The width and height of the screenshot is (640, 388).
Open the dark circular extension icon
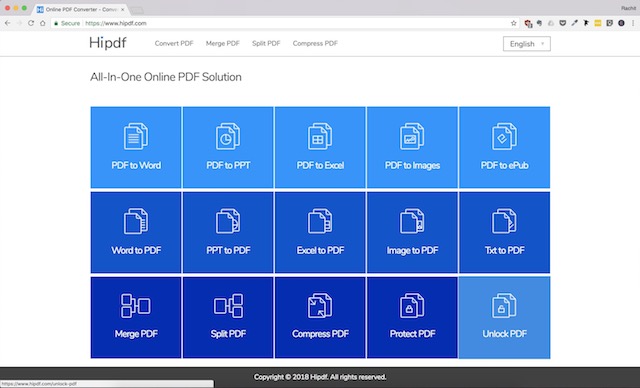coord(621,23)
